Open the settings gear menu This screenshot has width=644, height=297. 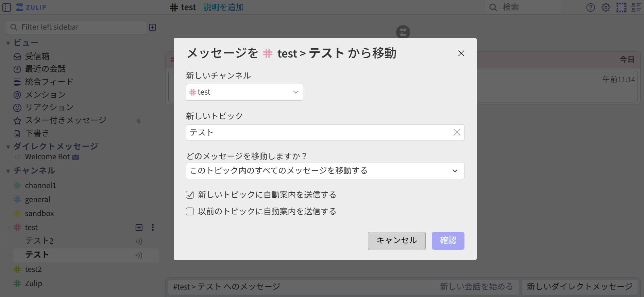click(x=606, y=7)
